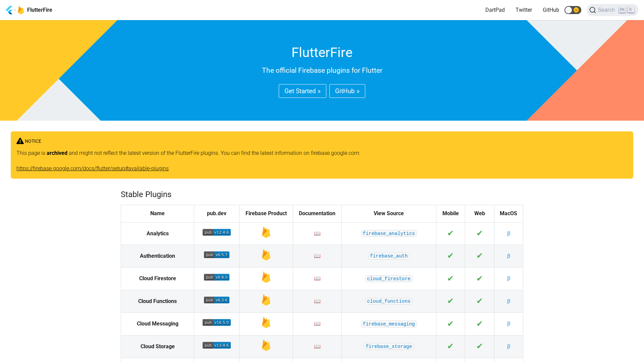Image resolution: width=644 pixels, height=362 pixels.
Task: Click the Get Started » button
Action: (303, 91)
